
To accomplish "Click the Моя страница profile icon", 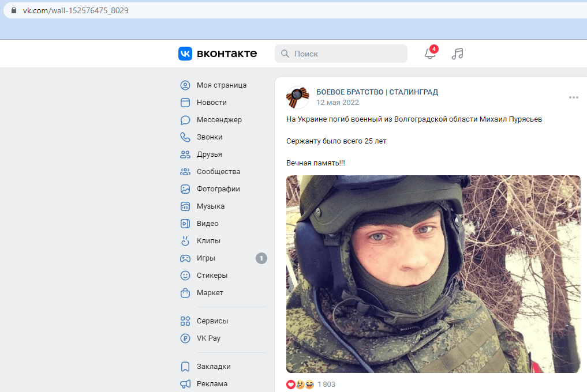I will pyautogui.click(x=185, y=85).
